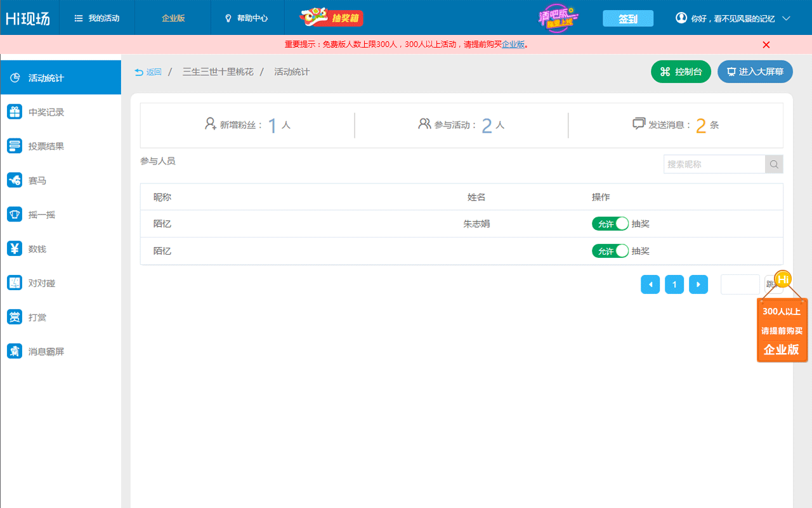Focus the page jump input field
The image size is (812, 508).
tap(740, 284)
